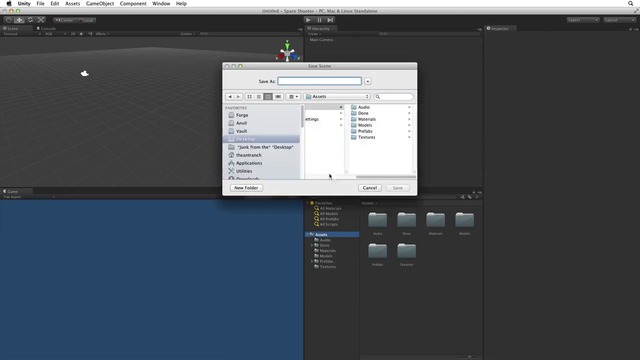Toggle the Local handle rotation button

point(86,20)
